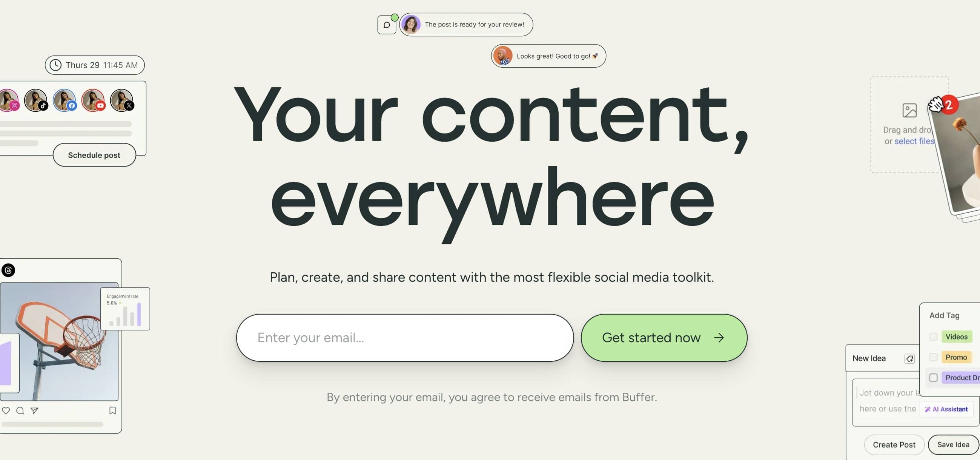Click the message bubble icon in header
980x460 pixels.
click(x=387, y=25)
